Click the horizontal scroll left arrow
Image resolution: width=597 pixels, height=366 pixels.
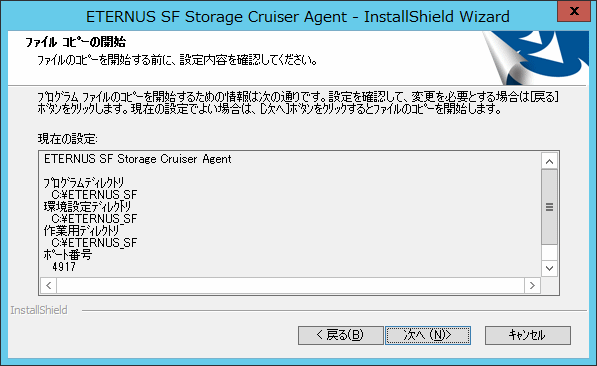point(49,285)
